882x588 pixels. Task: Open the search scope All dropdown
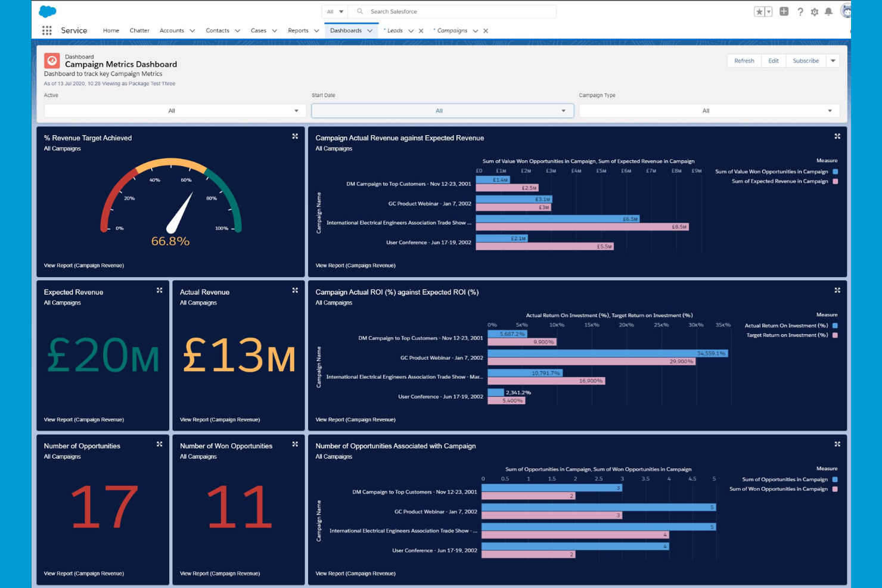pos(336,11)
